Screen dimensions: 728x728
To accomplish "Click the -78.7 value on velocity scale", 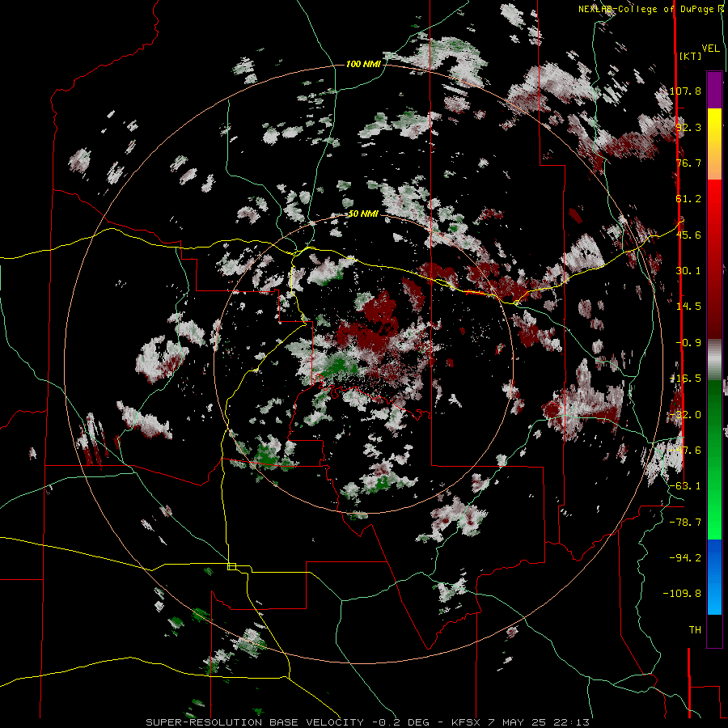I will tap(685, 523).
